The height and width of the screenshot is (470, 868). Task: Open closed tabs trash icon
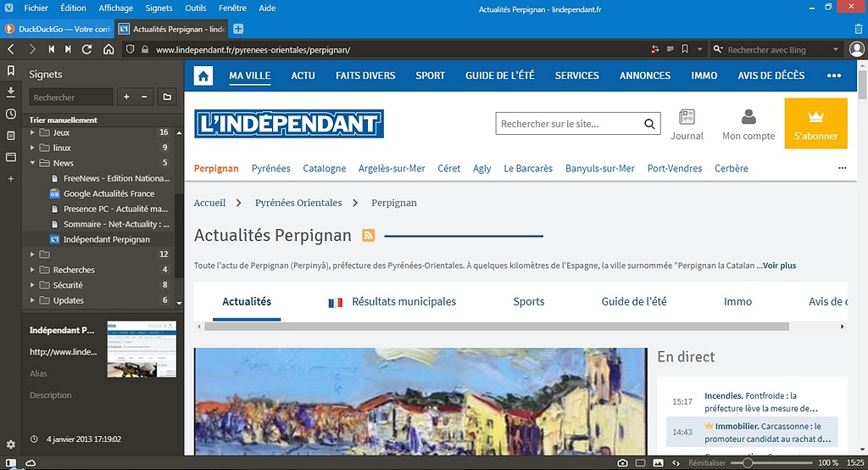tap(859, 29)
